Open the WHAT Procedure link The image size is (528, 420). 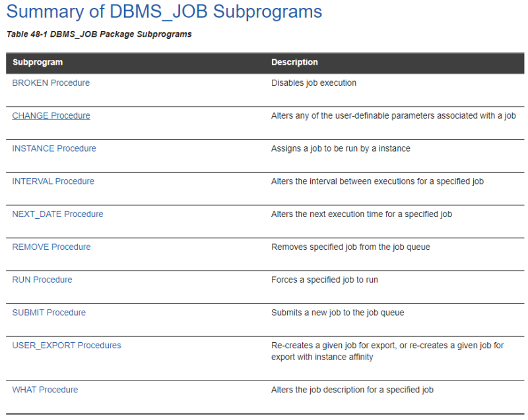pos(45,390)
